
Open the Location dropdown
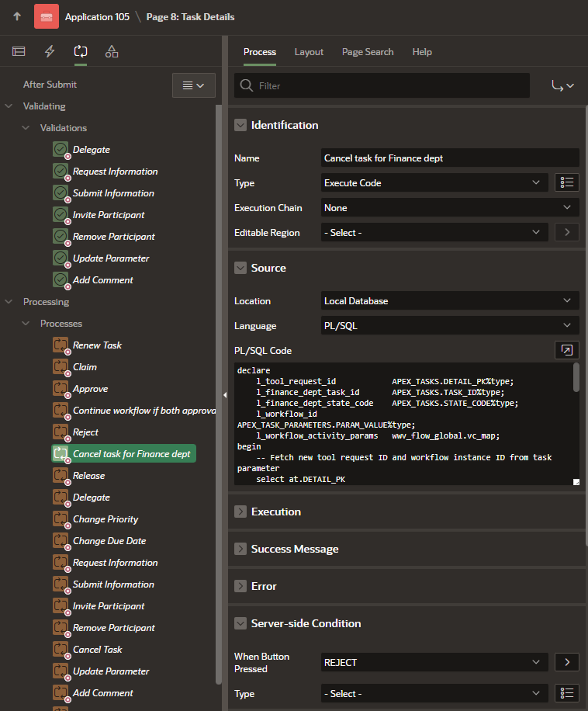tap(450, 300)
